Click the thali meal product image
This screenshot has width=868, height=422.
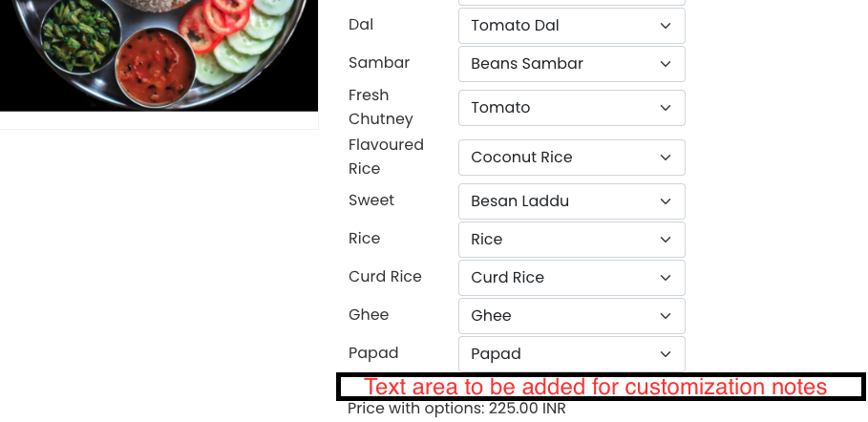coord(159,54)
